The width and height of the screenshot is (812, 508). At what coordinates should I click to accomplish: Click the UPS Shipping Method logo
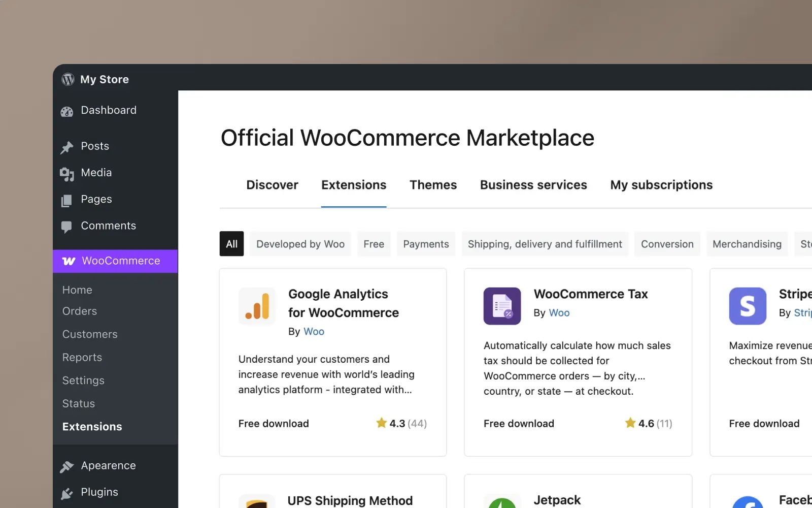pyautogui.click(x=257, y=501)
